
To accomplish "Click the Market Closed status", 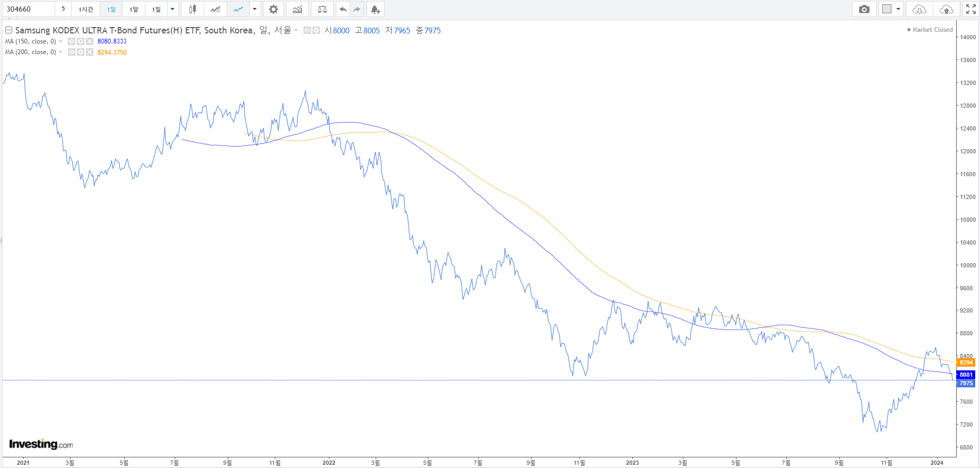I will point(930,30).
